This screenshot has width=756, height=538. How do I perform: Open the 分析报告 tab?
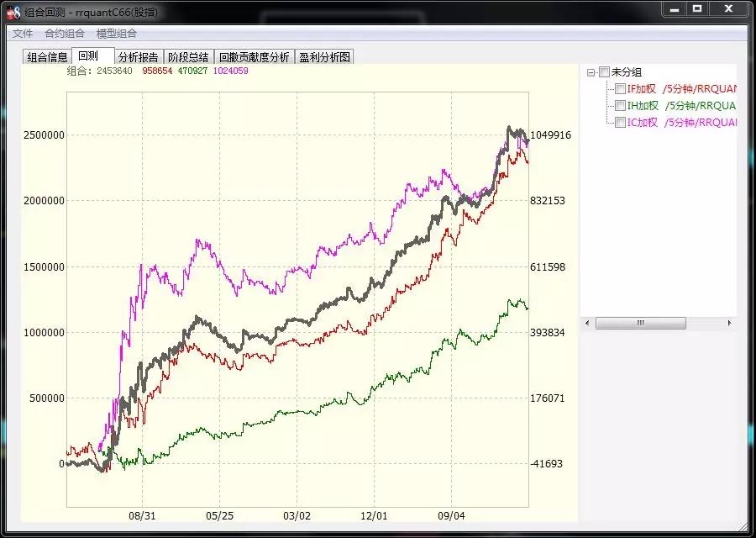(139, 57)
